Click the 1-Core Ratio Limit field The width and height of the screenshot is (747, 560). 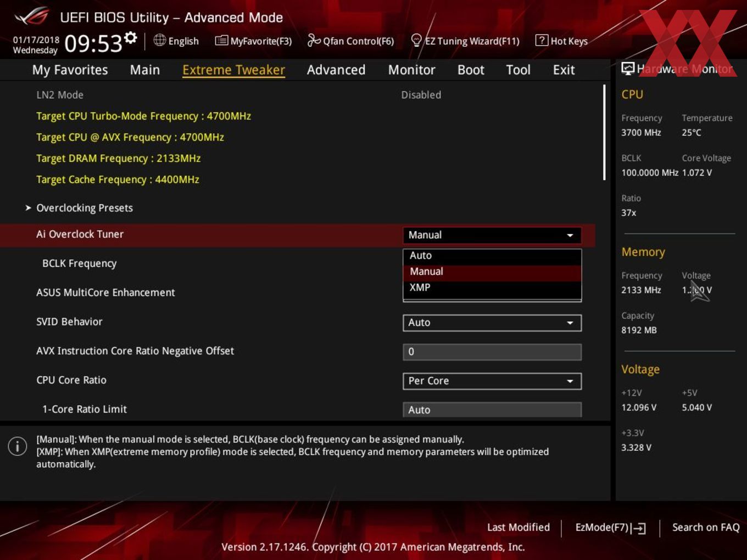click(x=492, y=410)
